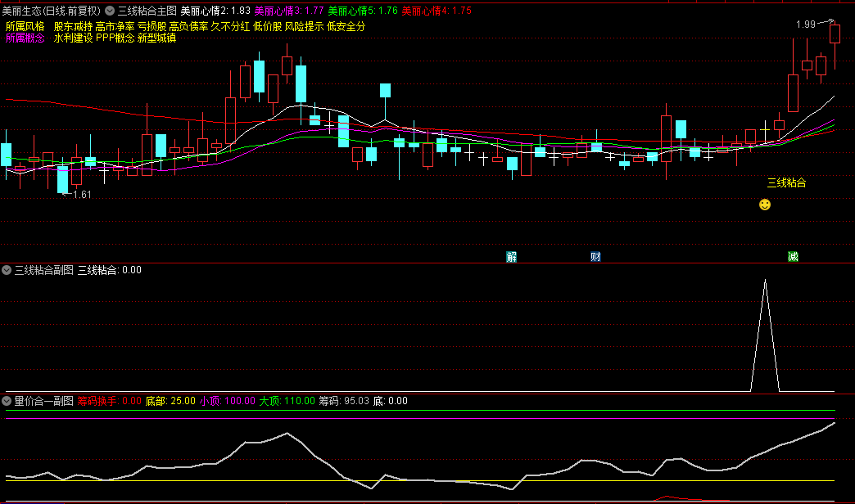The image size is (855, 504).
Task: Click the 财 event marker icon
Action: 595,256
